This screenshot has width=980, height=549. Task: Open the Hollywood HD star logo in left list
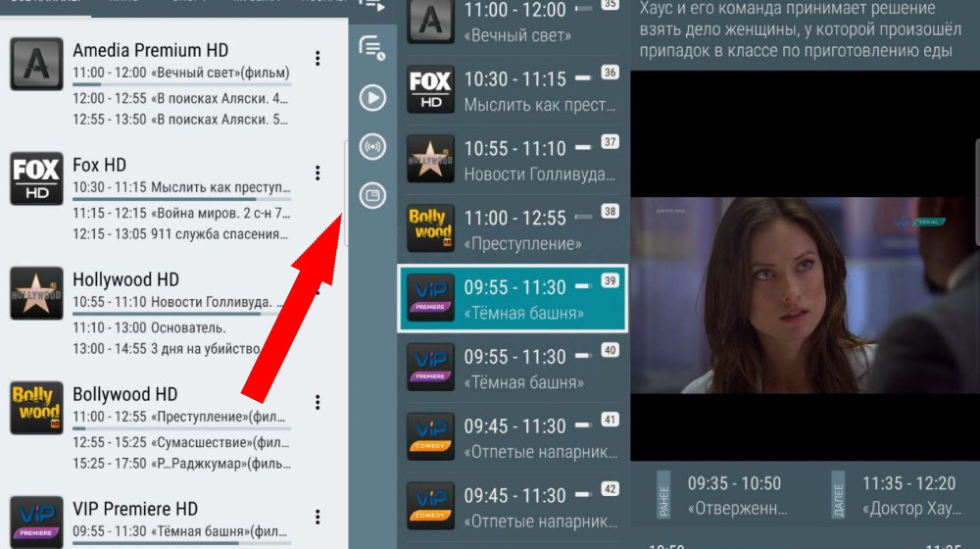(x=36, y=293)
